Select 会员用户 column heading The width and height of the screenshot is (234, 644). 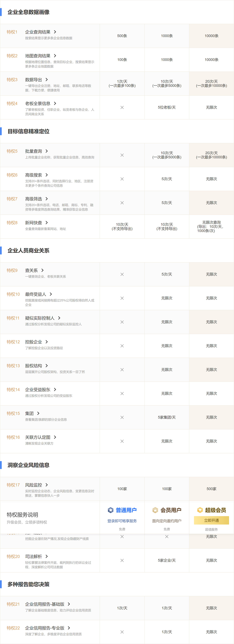(171, 510)
